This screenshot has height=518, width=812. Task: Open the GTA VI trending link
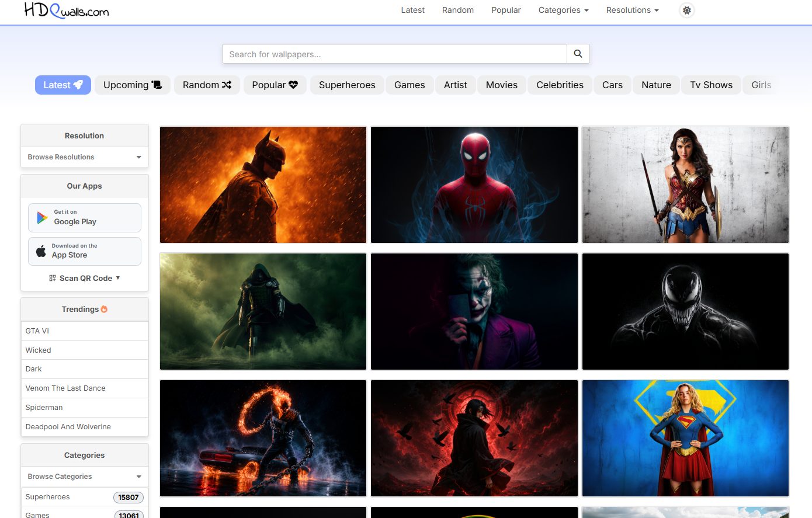(85, 331)
